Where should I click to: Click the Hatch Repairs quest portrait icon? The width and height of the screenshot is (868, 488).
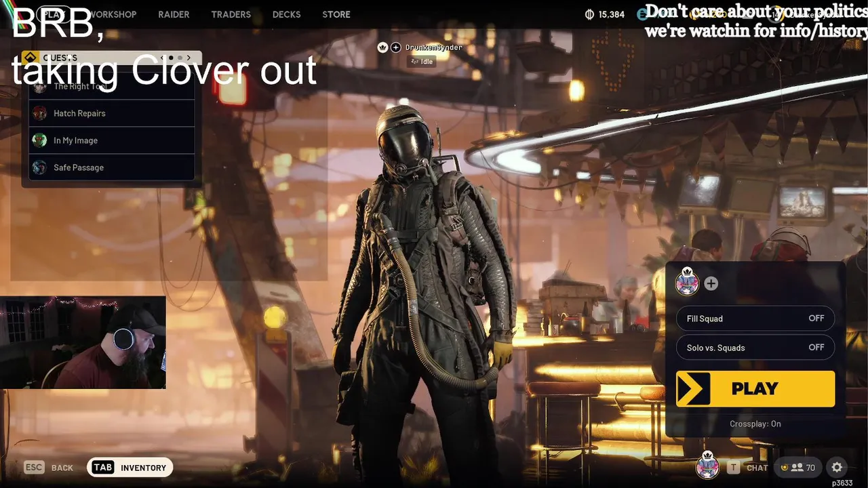tap(40, 113)
